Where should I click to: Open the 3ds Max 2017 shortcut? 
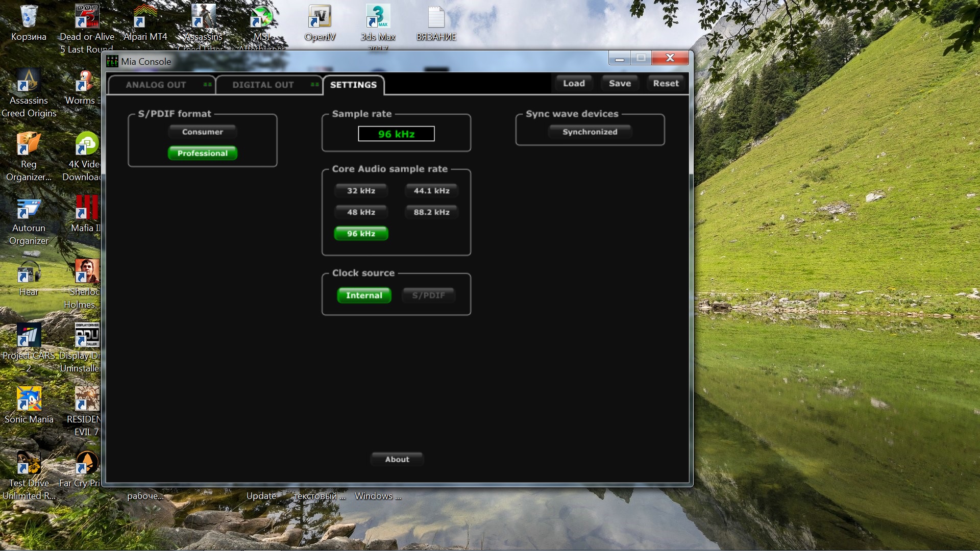tap(378, 17)
